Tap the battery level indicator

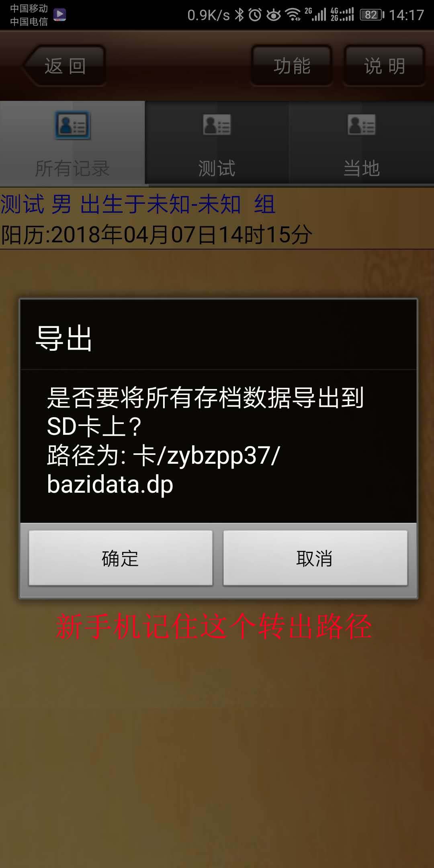click(x=372, y=15)
